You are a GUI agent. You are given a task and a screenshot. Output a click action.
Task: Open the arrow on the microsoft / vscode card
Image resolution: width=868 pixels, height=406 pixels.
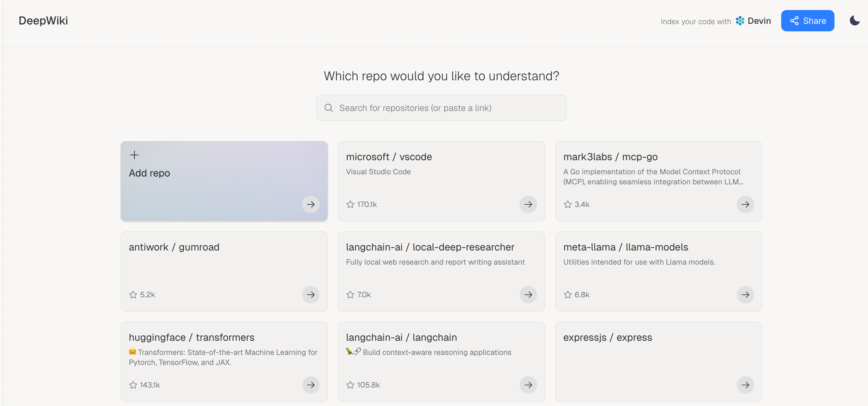point(528,204)
